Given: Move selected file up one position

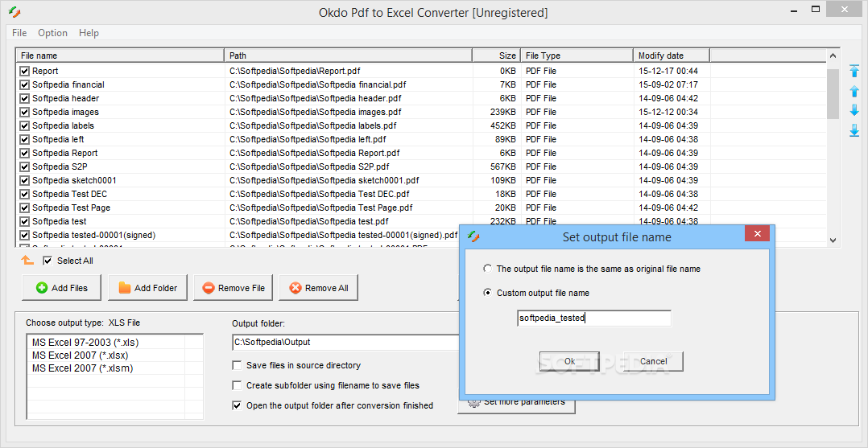Looking at the screenshot, I should (854, 91).
